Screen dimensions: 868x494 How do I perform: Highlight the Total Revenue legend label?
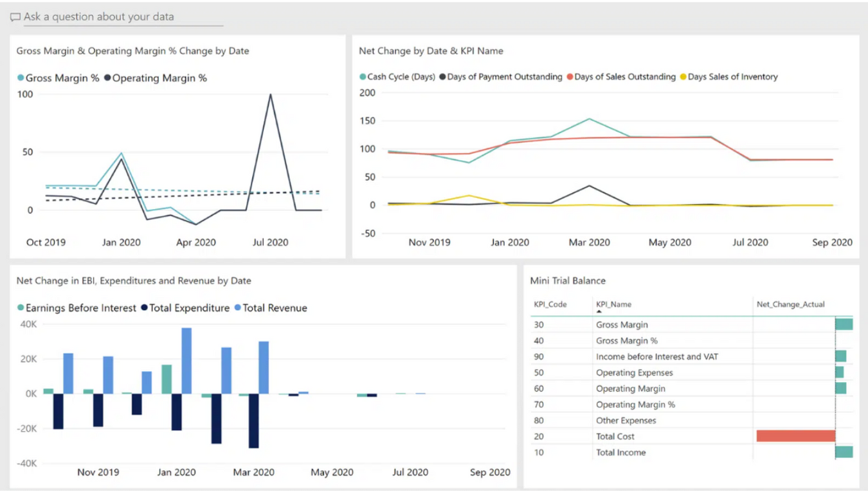click(275, 308)
